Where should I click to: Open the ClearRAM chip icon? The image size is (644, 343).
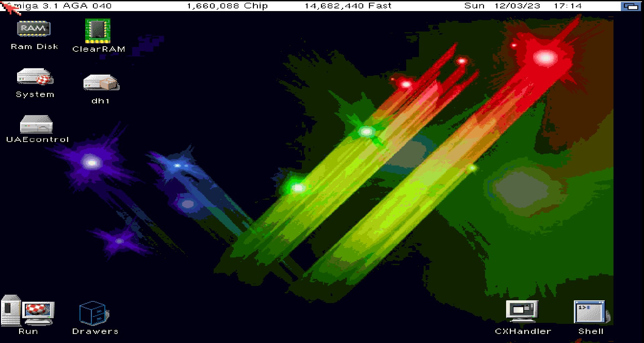point(98,31)
